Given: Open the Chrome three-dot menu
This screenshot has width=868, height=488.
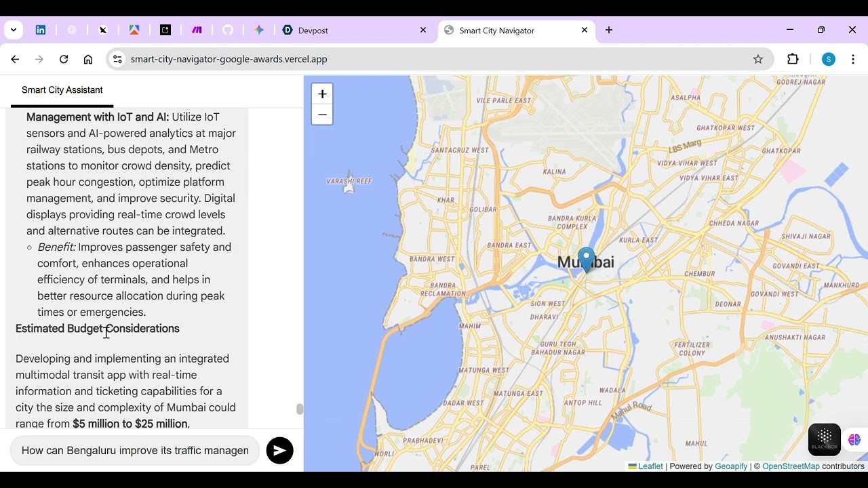Looking at the screenshot, I should tap(853, 59).
